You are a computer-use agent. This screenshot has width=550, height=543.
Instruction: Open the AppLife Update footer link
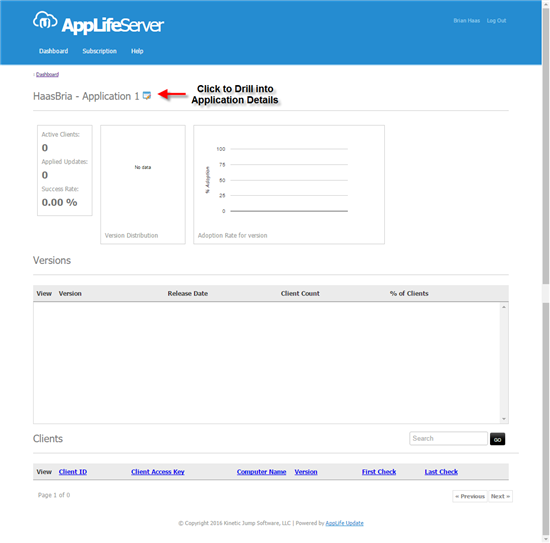[344, 523]
